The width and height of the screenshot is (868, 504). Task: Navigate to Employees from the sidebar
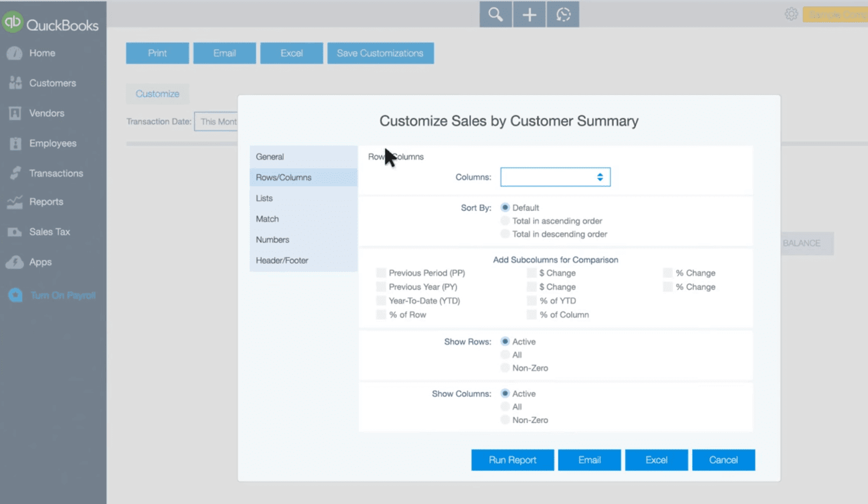click(53, 143)
